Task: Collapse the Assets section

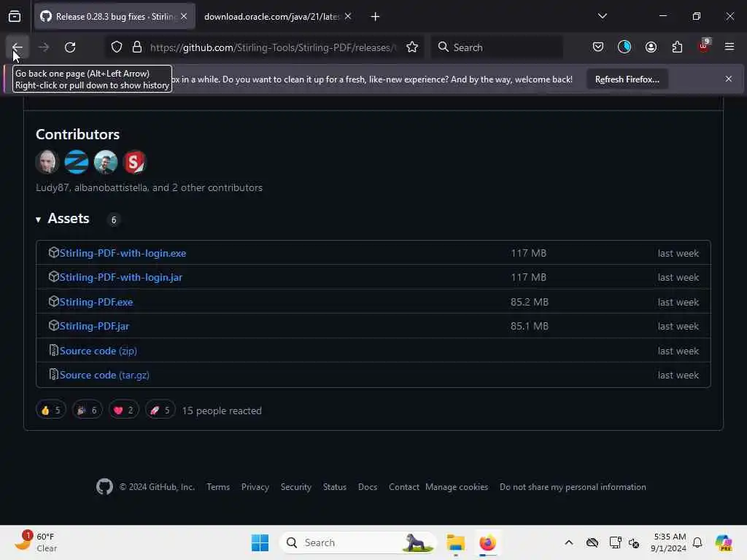Action: point(63,219)
